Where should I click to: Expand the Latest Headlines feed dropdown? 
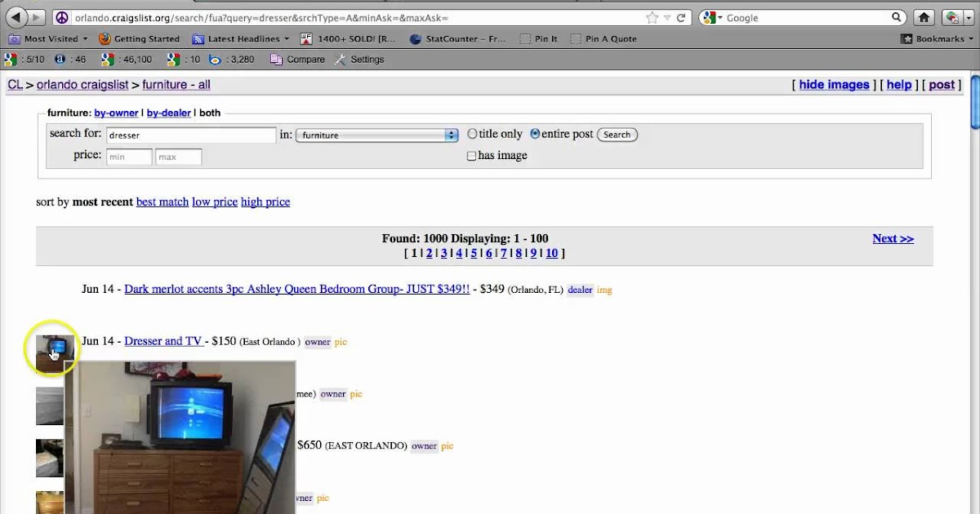(239, 38)
